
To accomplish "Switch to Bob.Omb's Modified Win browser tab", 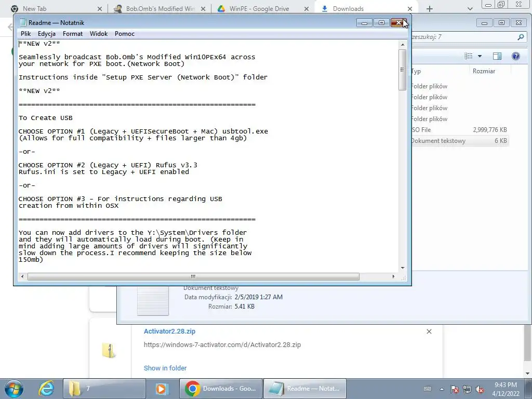I will pyautogui.click(x=159, y=8).
